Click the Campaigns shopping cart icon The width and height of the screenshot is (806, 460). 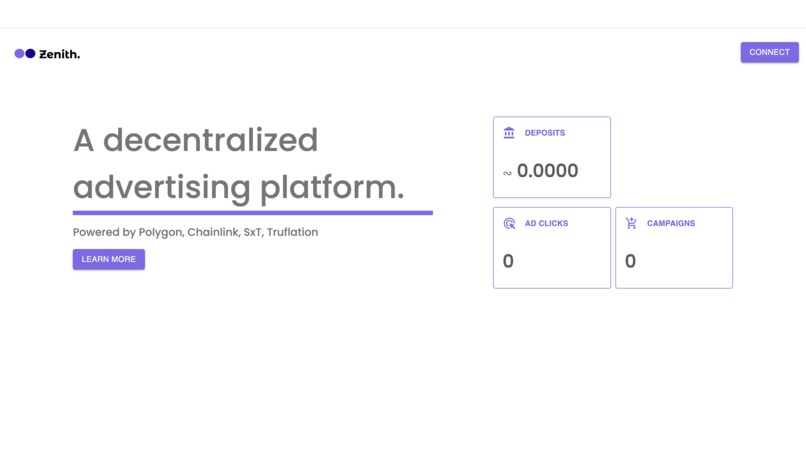(x=631, y=223)
